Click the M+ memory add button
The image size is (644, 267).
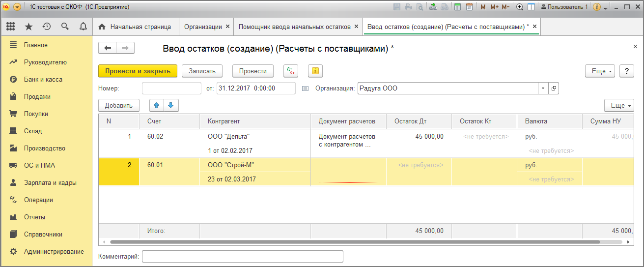pos(494,7)
